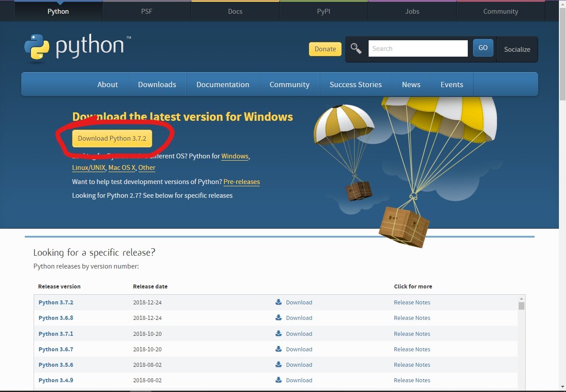Click the release list scrollbar up arrow

click(521, 298)
